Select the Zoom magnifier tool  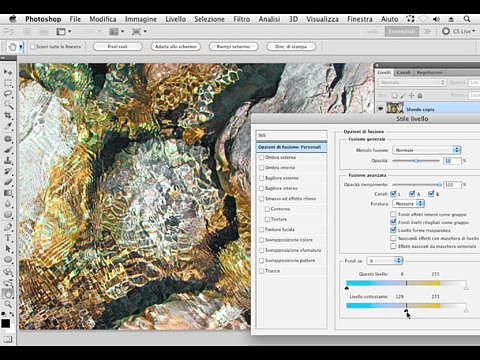(x=8, y=304)
